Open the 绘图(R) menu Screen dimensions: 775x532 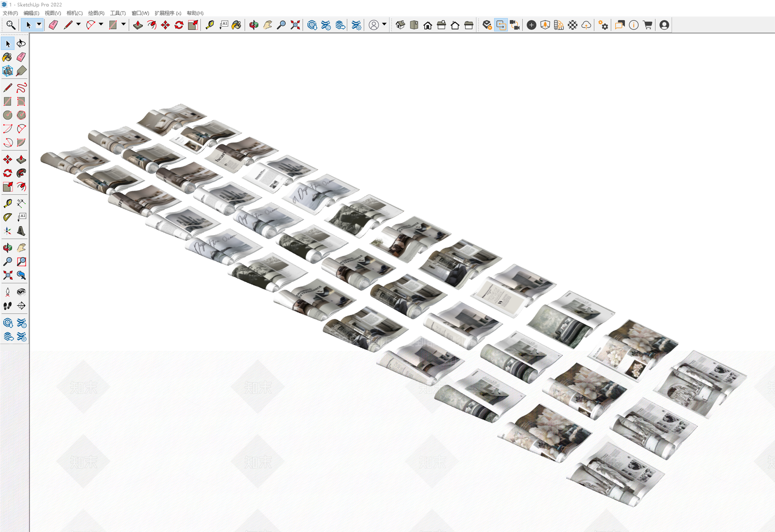96,13
